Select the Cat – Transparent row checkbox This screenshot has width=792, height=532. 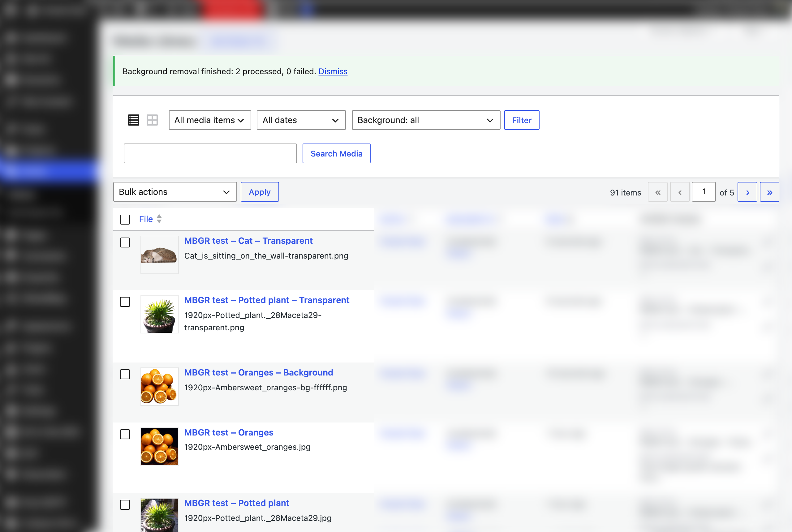pyautogui.click(x=125, y=242)
